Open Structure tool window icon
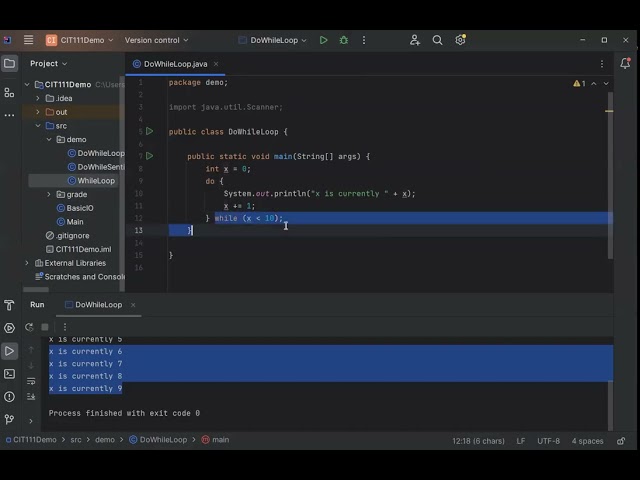The image size is (640, 480). [x=9, y=93]
